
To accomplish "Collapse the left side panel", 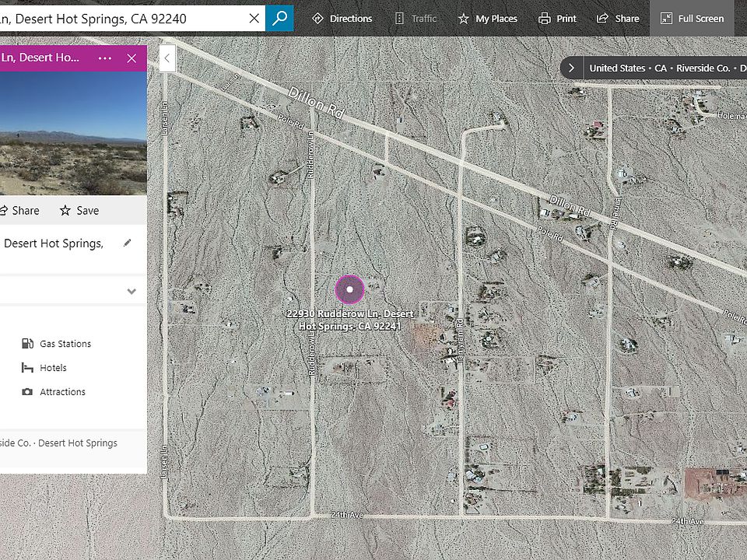I will point(167,58).
